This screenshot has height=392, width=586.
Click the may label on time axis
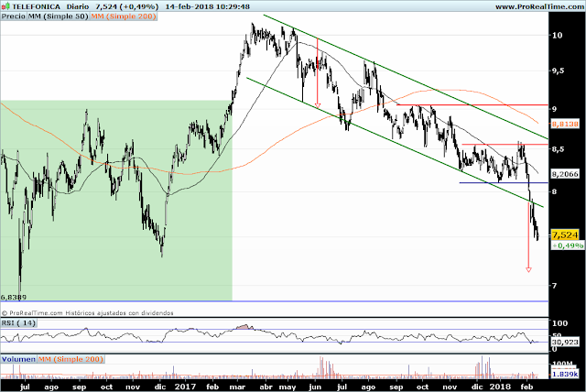tap(288, 387)
